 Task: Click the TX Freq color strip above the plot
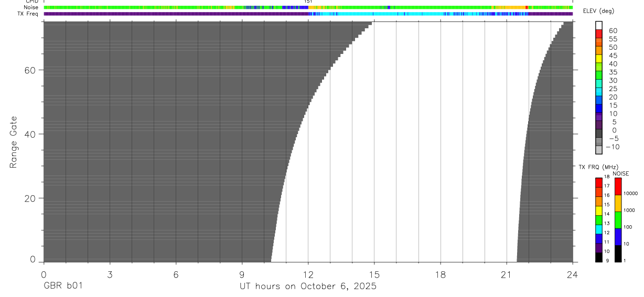(x=308, y=14)
